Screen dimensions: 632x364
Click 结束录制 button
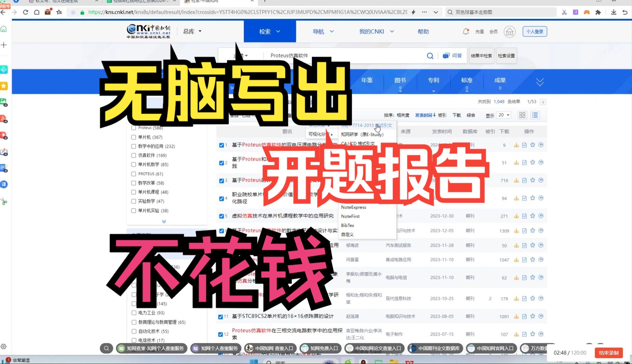click(608, 353)
